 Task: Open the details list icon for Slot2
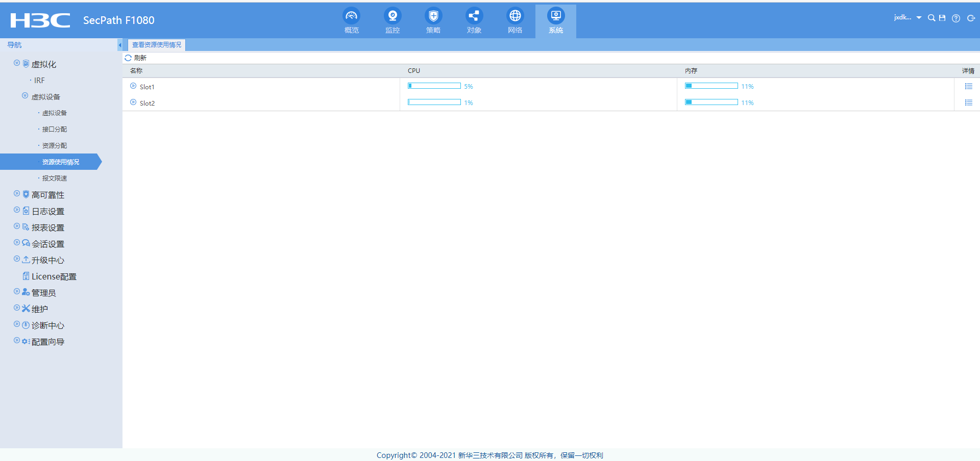click(x=969, y=103)
